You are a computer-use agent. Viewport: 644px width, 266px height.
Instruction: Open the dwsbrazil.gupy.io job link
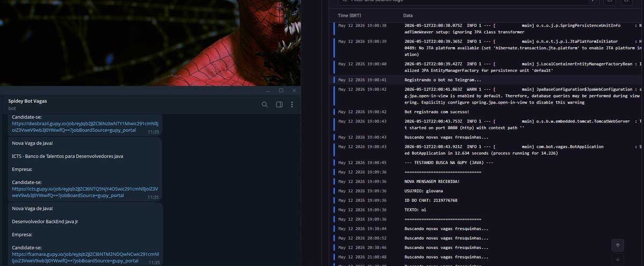tap(85, 127)
